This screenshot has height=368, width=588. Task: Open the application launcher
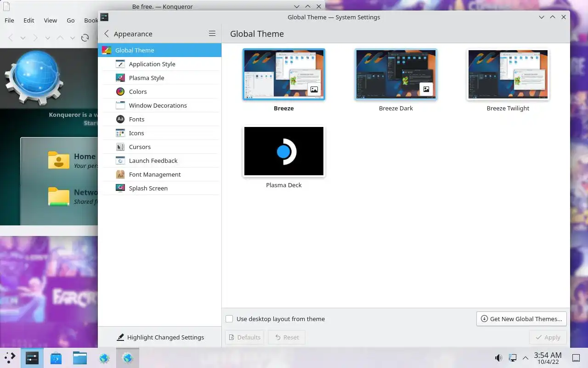(10, 357)
